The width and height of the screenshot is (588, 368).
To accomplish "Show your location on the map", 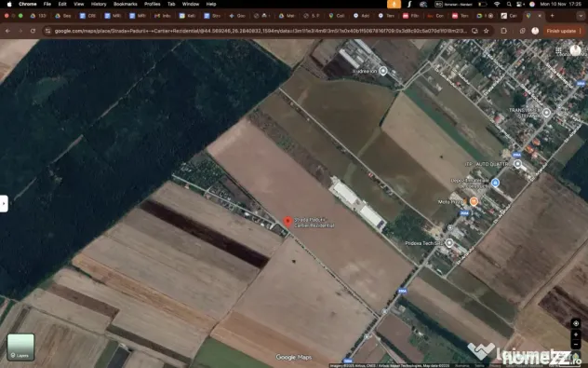I will point(576,323).
